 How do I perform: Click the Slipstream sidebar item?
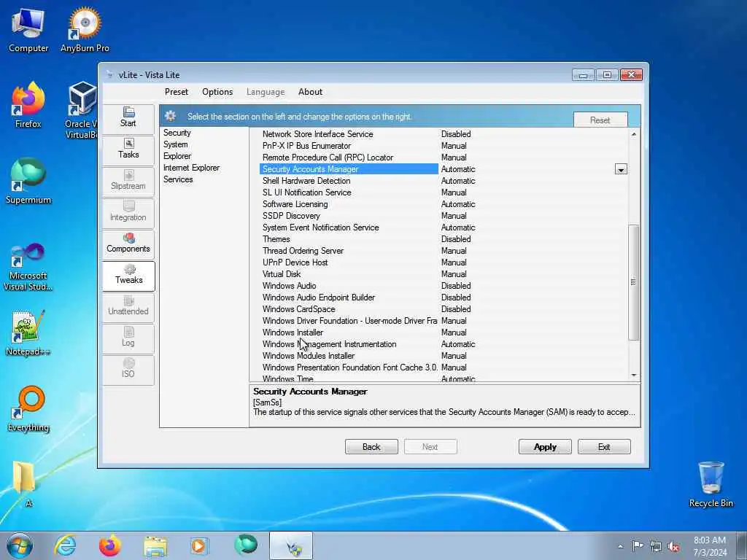(x=128, y=181)
